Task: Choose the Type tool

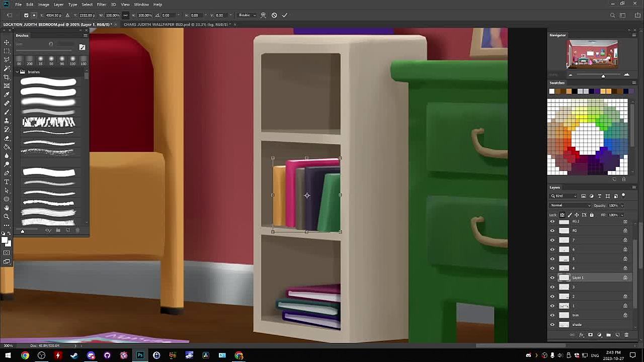Action: [x=7, y=182]
